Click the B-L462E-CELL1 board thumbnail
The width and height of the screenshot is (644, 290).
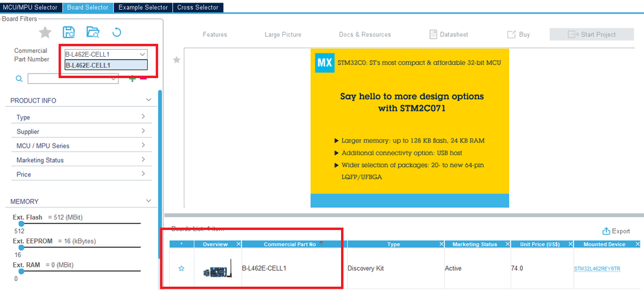point(218,269)
